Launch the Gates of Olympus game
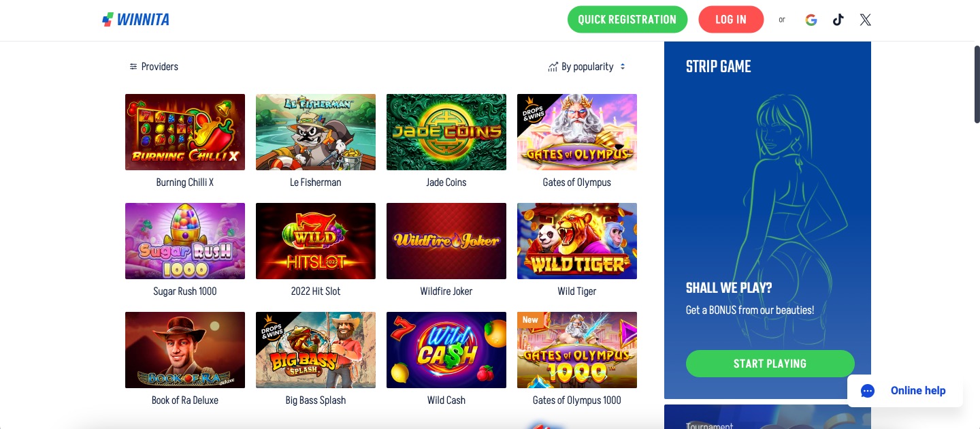The image size is (980, 429). [x=577, y=132]
